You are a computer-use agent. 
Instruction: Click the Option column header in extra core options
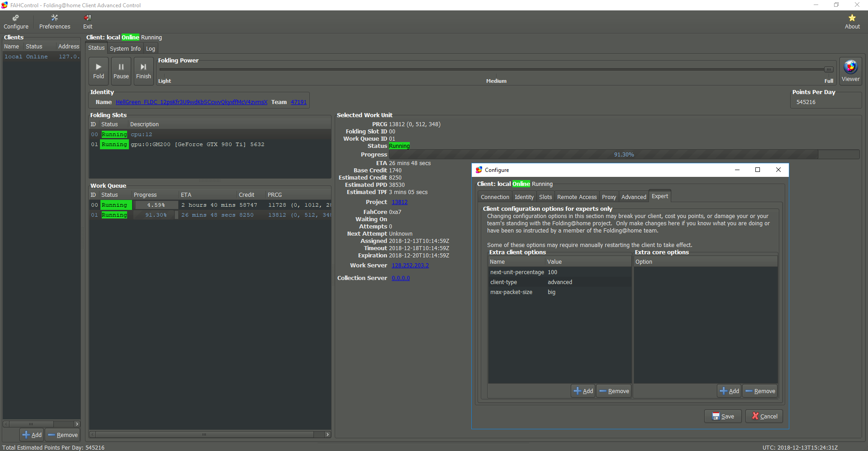click(x=705, y=262)
